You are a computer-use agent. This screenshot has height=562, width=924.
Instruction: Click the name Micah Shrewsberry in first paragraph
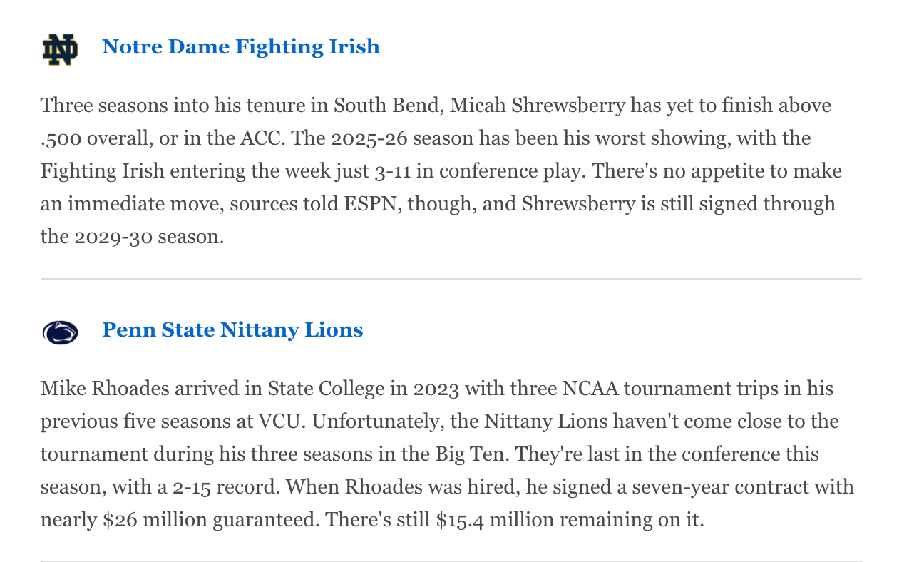tap(538, 106)
